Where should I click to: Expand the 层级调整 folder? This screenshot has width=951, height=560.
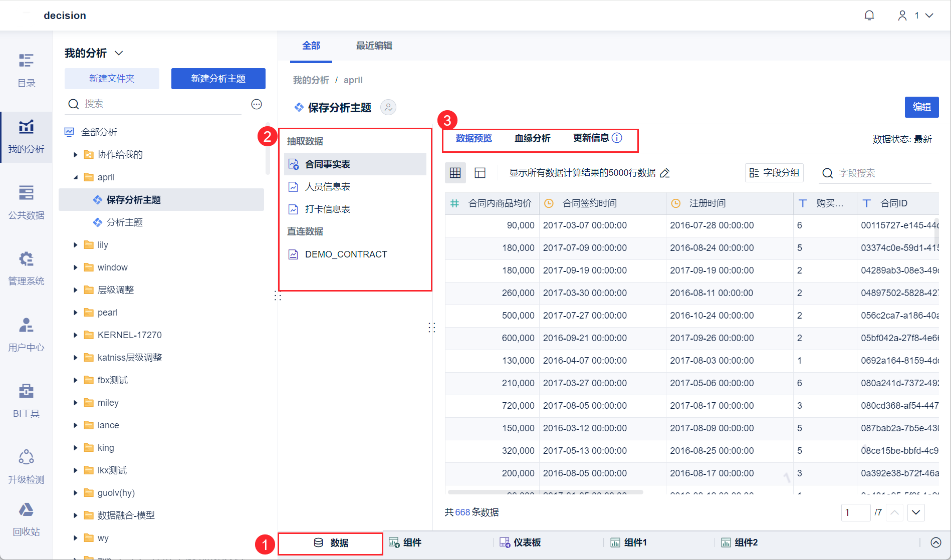pyautogui.click(x=75, y=290)
